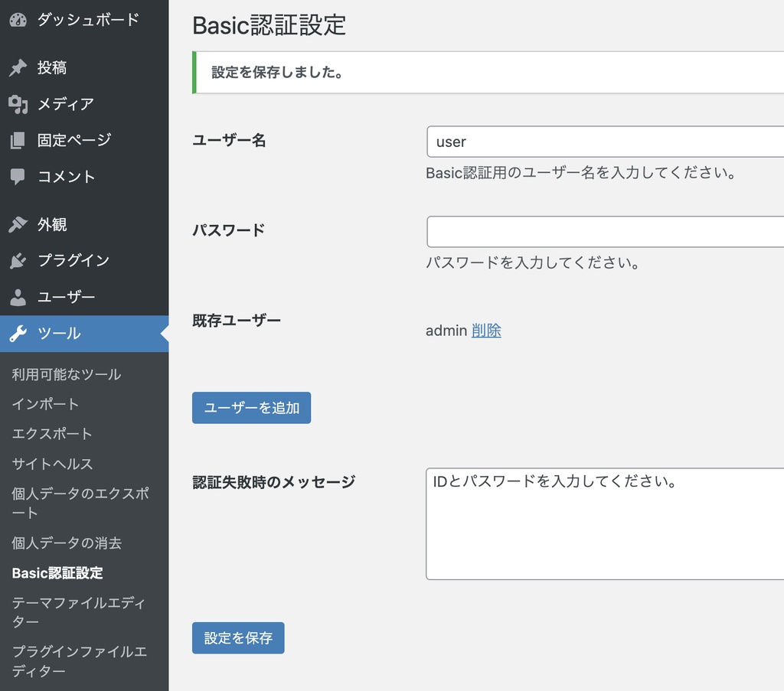
Task: Click the 固定ページ page icon
Action: 17,140
